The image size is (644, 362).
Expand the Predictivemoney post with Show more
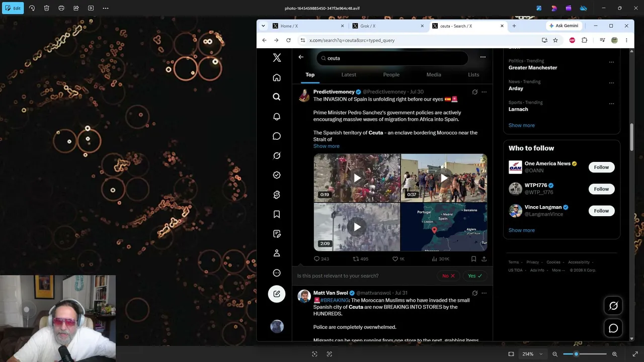(x=327, y=146)
